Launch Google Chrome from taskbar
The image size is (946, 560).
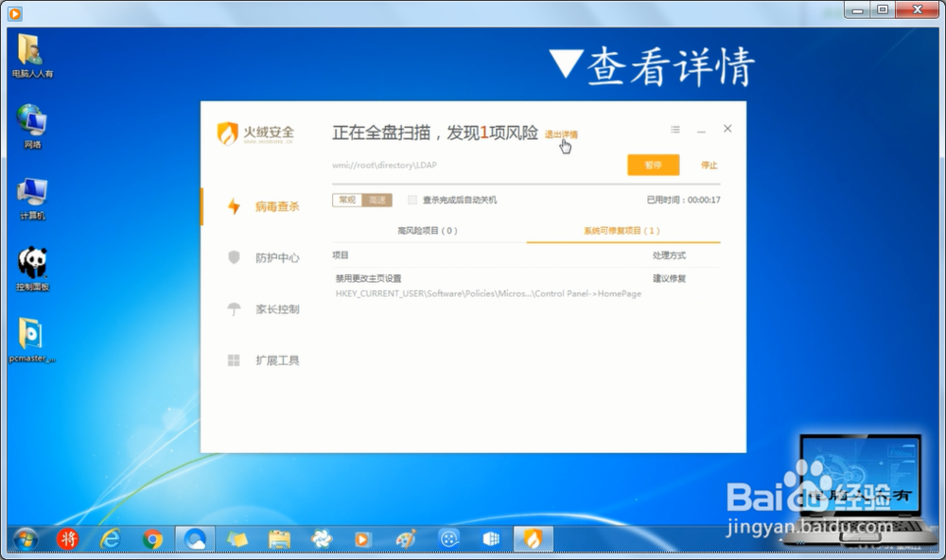[152, 539]
